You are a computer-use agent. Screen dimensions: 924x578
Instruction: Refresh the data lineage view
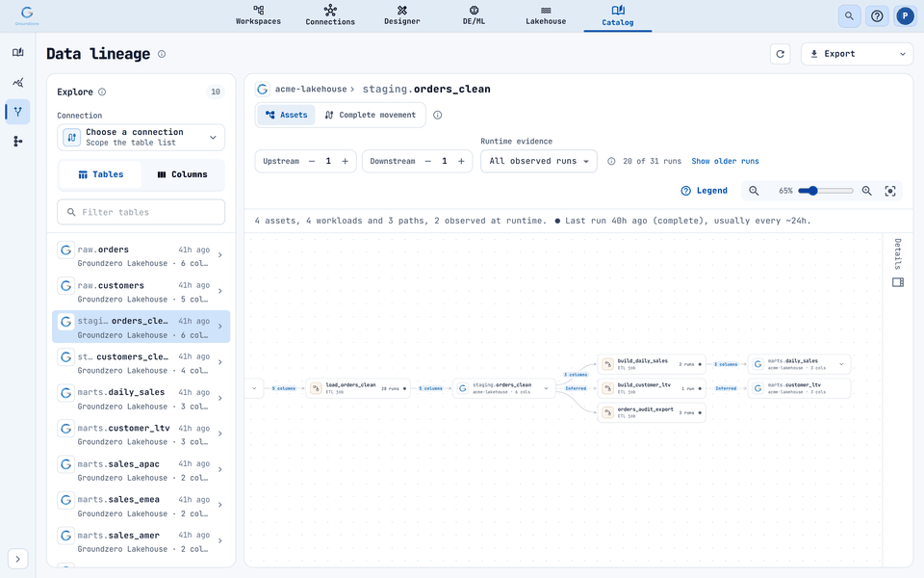(x=781, y=54)
